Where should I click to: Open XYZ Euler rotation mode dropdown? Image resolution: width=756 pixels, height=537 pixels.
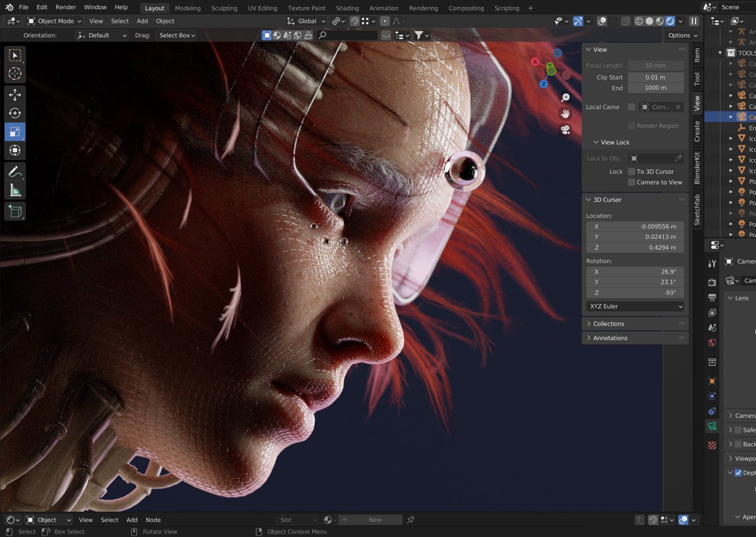pyautogui.click(x=635, y=306)
